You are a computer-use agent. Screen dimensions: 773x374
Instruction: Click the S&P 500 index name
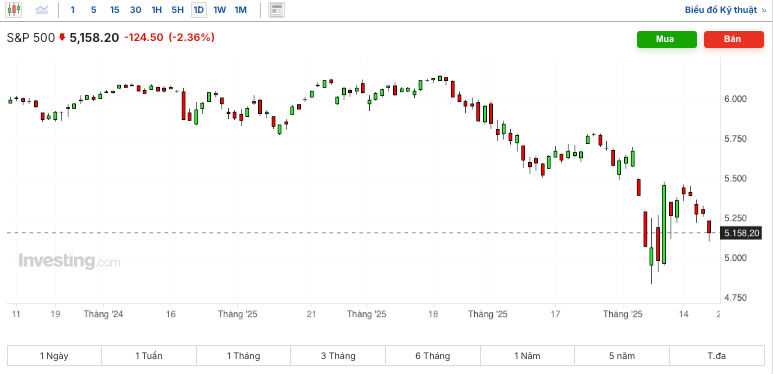(x=31, y=38)
